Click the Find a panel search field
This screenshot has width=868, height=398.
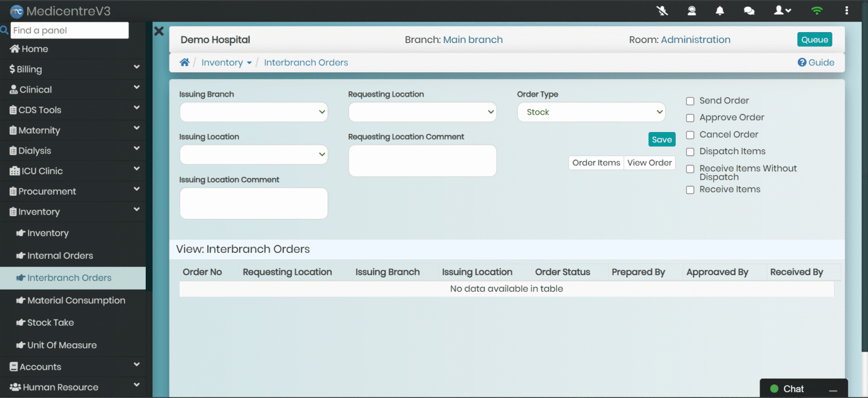tap(70, 30)
